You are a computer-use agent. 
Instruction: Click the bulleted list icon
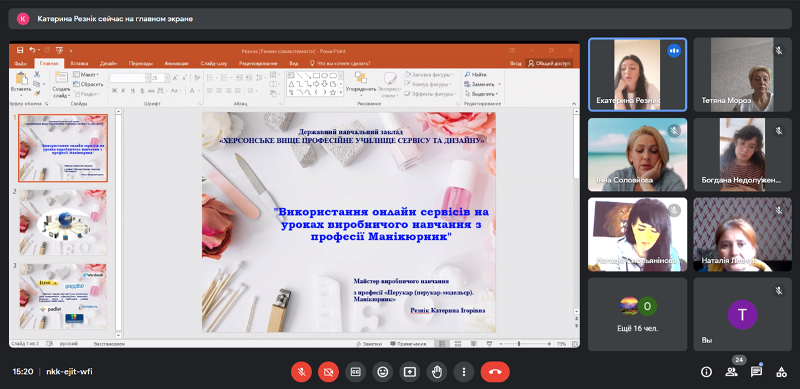[x=211, y=77]
